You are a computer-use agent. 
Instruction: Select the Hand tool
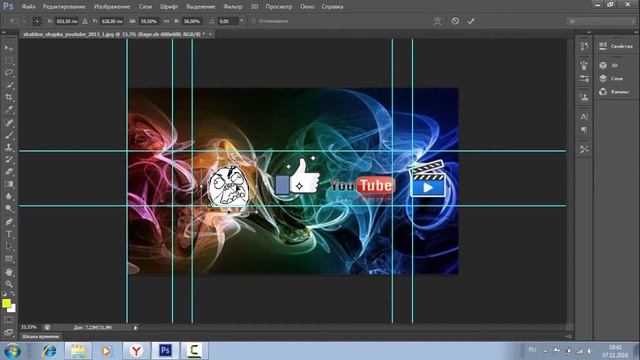pos(9,272)
